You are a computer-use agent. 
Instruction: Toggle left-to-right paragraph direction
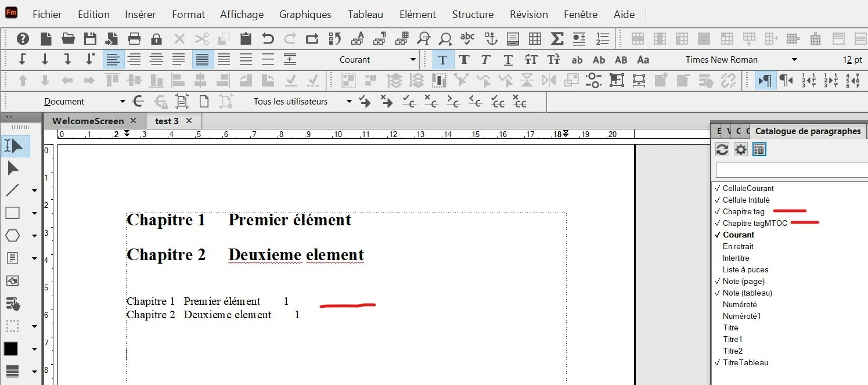click(x=766, y=80)
